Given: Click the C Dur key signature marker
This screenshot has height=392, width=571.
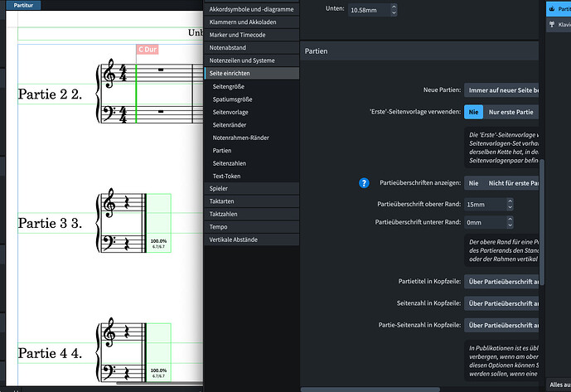Looking at the screenshot, I should 148,50.
